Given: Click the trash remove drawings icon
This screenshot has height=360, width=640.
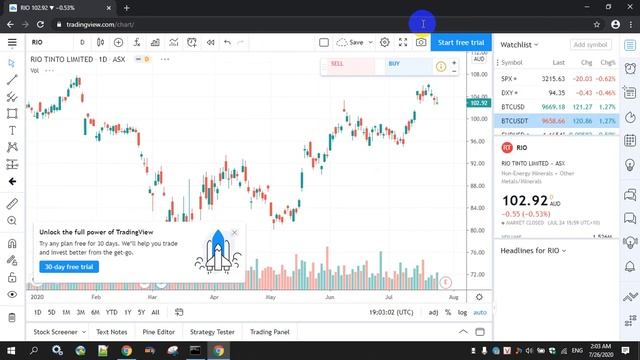Looking at the screenshot, I should [x=12, y=317].
